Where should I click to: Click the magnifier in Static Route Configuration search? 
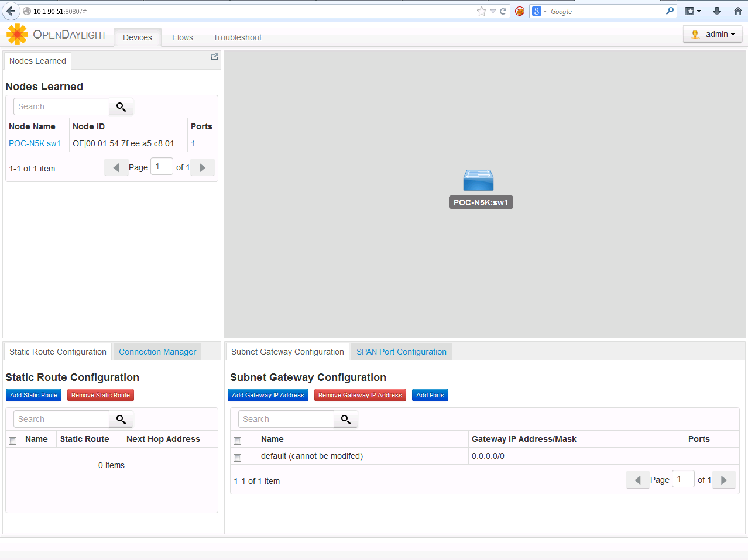pyautogui.click(x=121, y=419)
